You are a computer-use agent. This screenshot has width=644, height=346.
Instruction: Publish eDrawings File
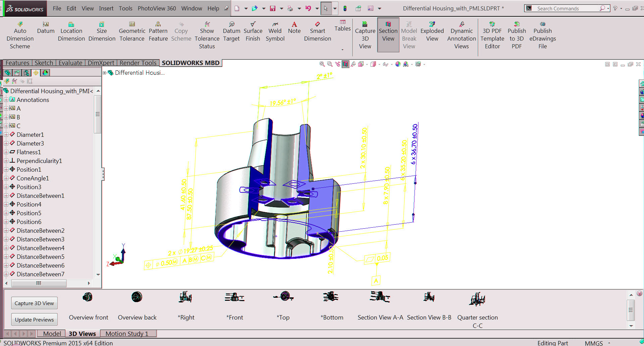(x=542, y=35)
